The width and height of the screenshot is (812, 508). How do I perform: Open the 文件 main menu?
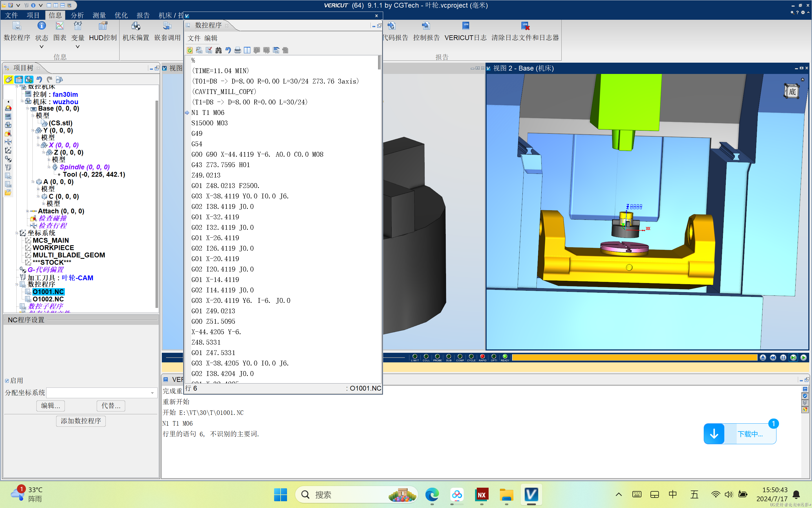click(x=11, y=15)
